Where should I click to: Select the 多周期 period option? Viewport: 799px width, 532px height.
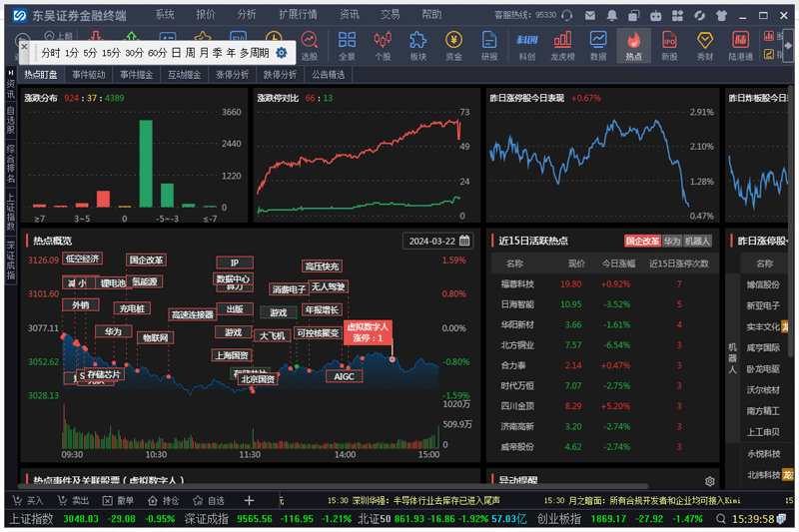point(255,53)
